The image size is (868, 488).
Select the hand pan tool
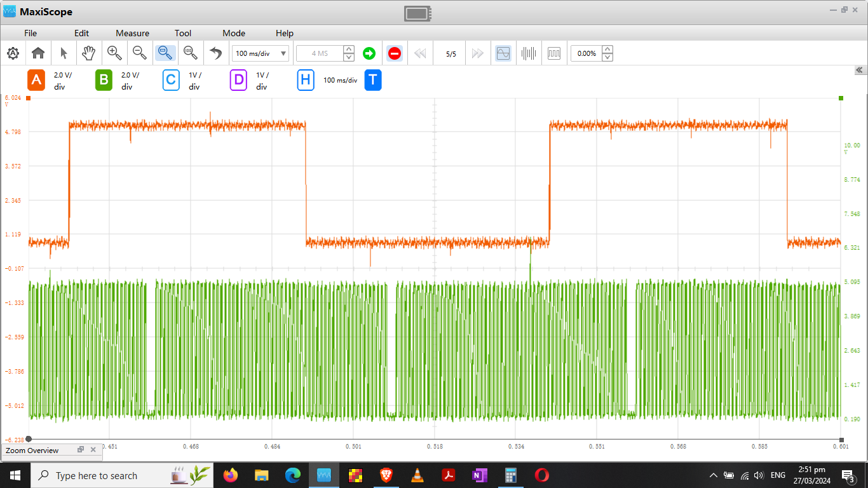click(x=89, y=53)
